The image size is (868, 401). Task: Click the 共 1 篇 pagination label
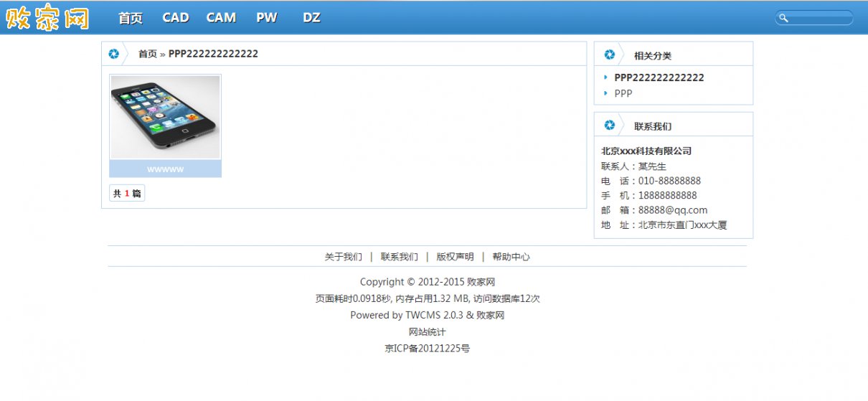[127, 193]
